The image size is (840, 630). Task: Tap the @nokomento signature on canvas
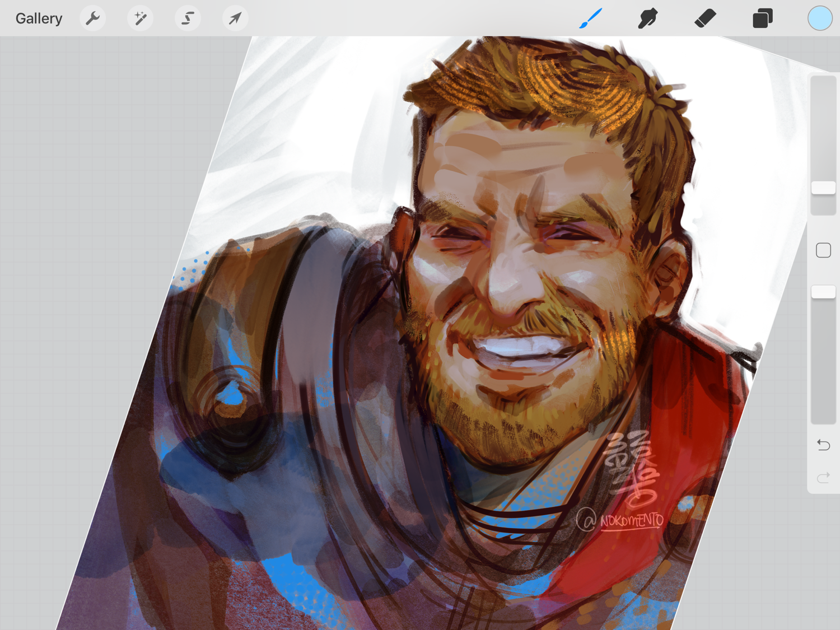[622, 520]
